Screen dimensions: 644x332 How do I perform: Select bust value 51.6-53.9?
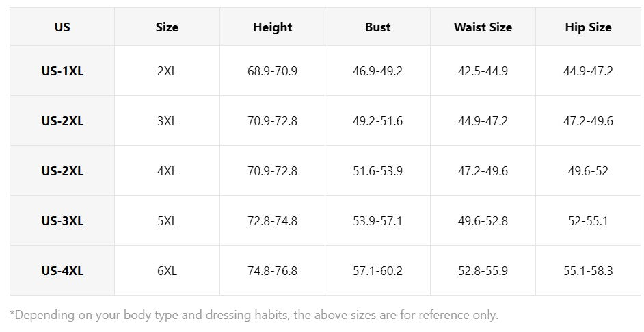(x=377, y=171)
